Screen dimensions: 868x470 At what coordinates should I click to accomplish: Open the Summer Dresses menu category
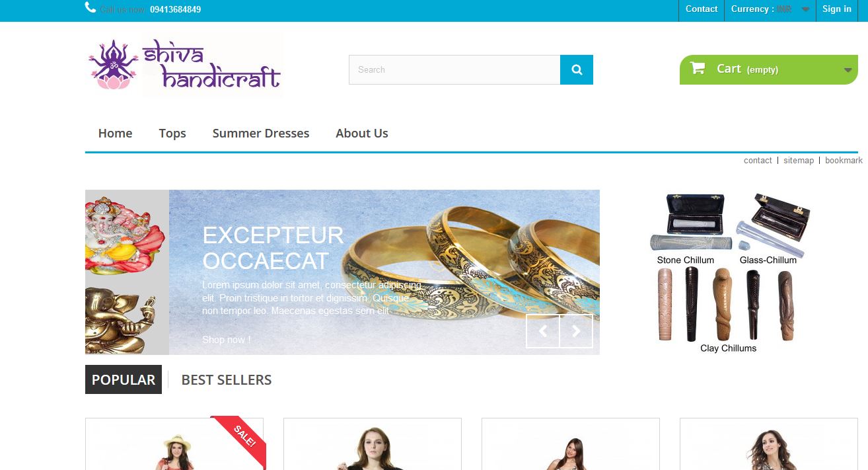click(x=261, y=133)
